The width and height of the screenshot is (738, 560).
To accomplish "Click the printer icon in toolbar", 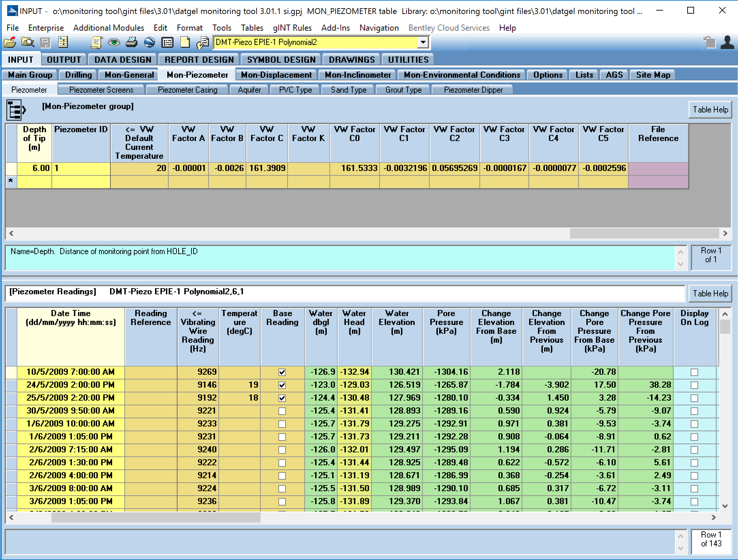I will tap(132, 43).
